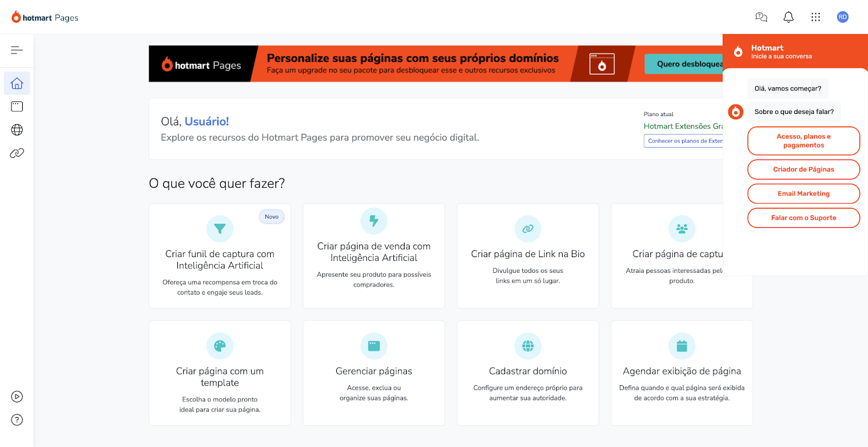Click the Hotmart Extensões plan name
The height and width of the screenshot is (447, 868).
[683, 126]
